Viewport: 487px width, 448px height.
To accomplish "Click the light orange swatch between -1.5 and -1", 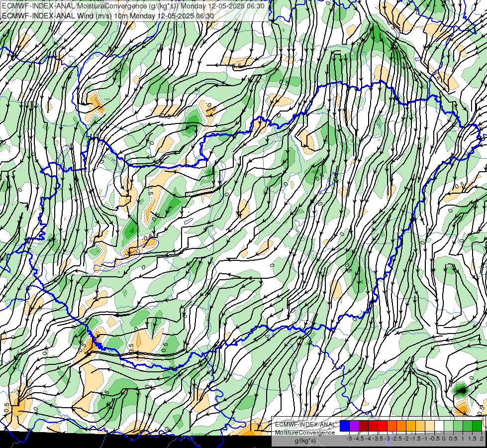I will click(420, 426).
